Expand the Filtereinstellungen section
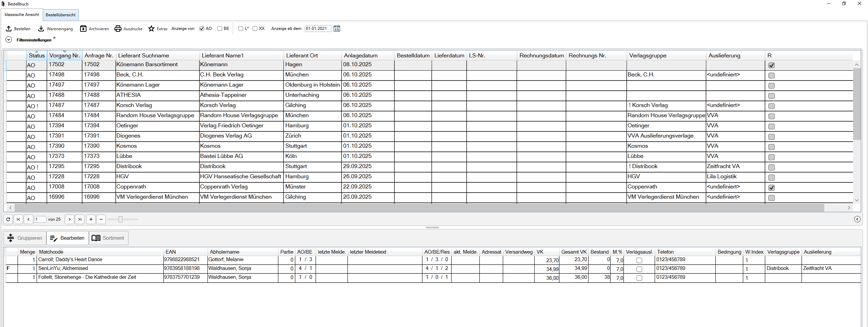 (9, 40)
